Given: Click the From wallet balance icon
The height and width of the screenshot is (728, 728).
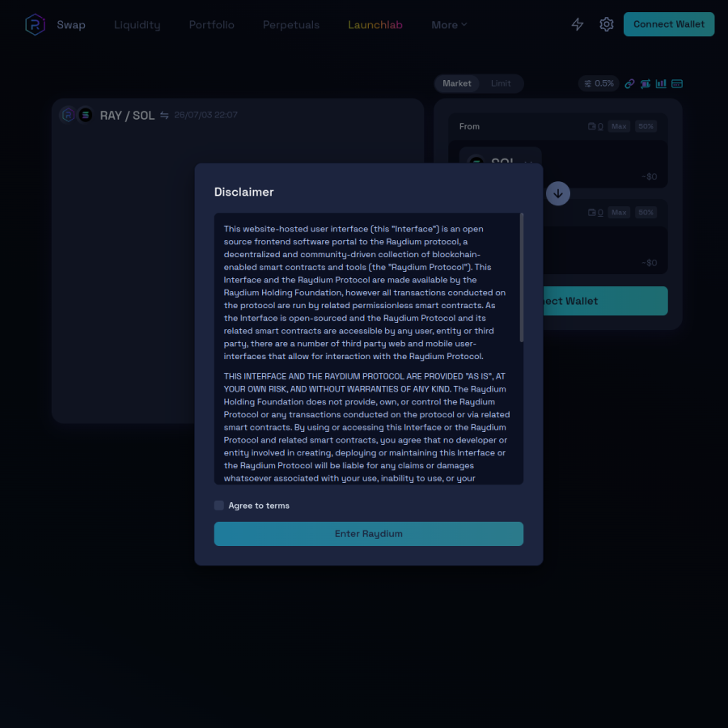Looking at the screenshot, I should click(592, 126).
